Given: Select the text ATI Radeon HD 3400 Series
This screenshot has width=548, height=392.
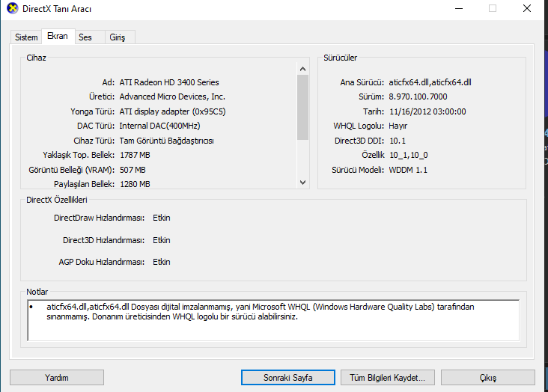Looking at the screenshot, I should point(169,82).
